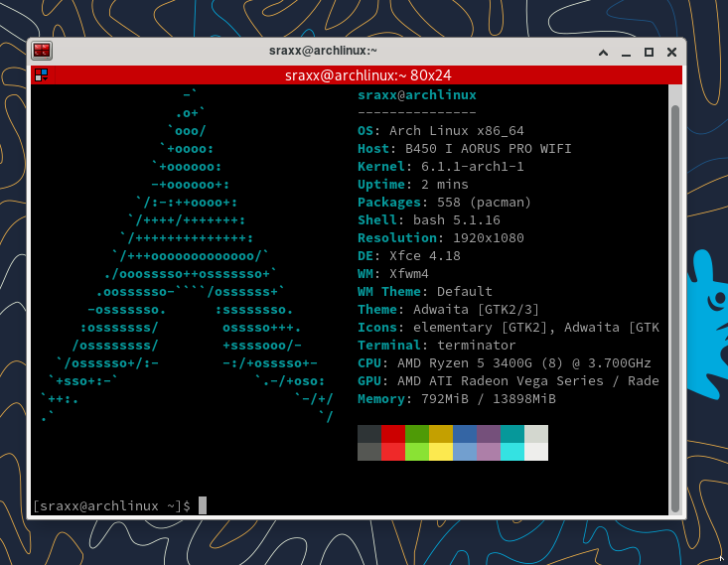Click the CPU line showing AMD Ryzen 5
Image resolution: width=728 pixels, height=565 pixels.
tap(505, 363)
